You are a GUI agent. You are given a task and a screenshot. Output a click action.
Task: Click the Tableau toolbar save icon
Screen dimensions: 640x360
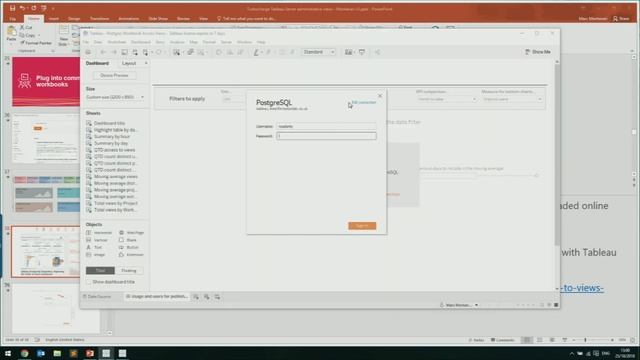pos(124,52)
